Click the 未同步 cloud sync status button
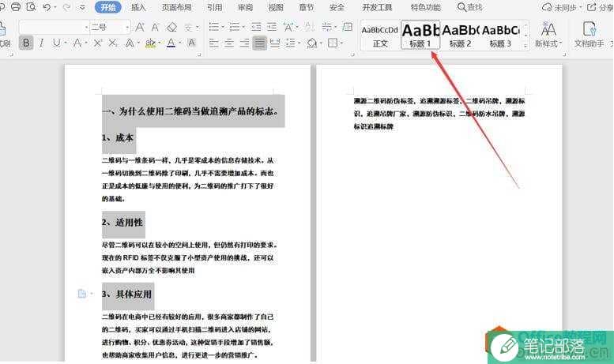This screenshot has height=364, width=614. coord(562,7)
